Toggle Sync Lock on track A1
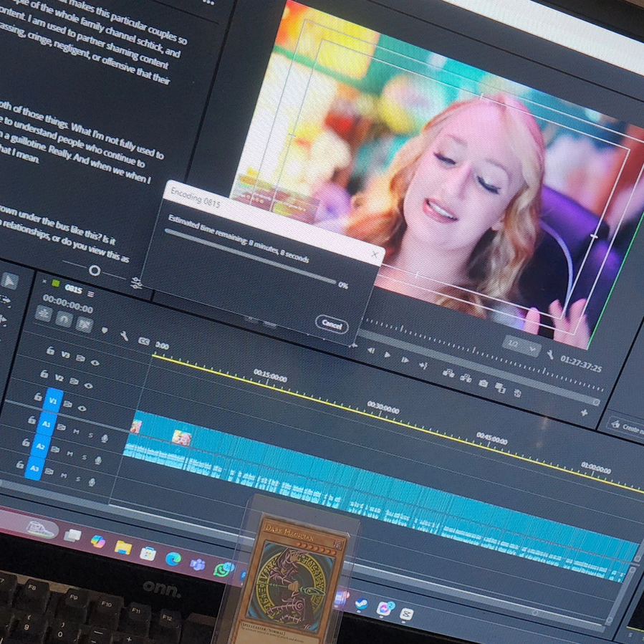Viewport: 644px width, 644px height. click(x=61, y=427)
